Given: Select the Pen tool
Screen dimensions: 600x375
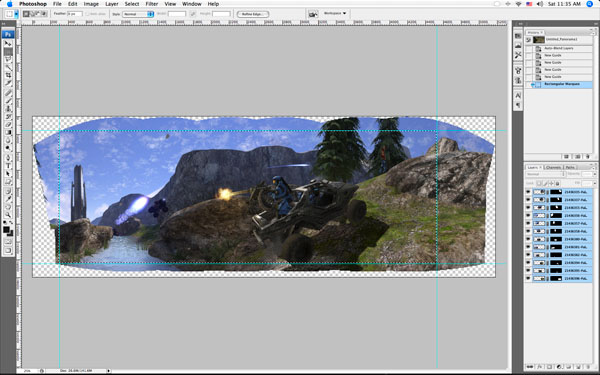Looking at the screenshot, I should point(8,157).
